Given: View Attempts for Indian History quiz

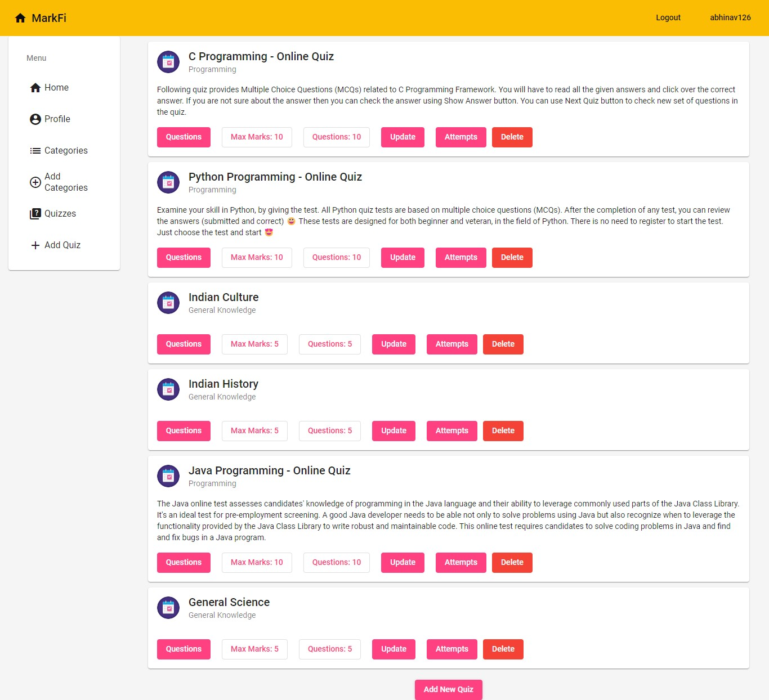Looking at the screenshot, I should (452, 431).
